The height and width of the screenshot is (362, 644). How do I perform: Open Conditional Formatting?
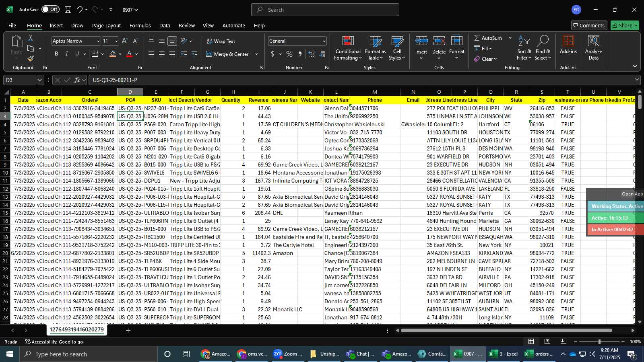pyautogui.click(x=348, y=48)
